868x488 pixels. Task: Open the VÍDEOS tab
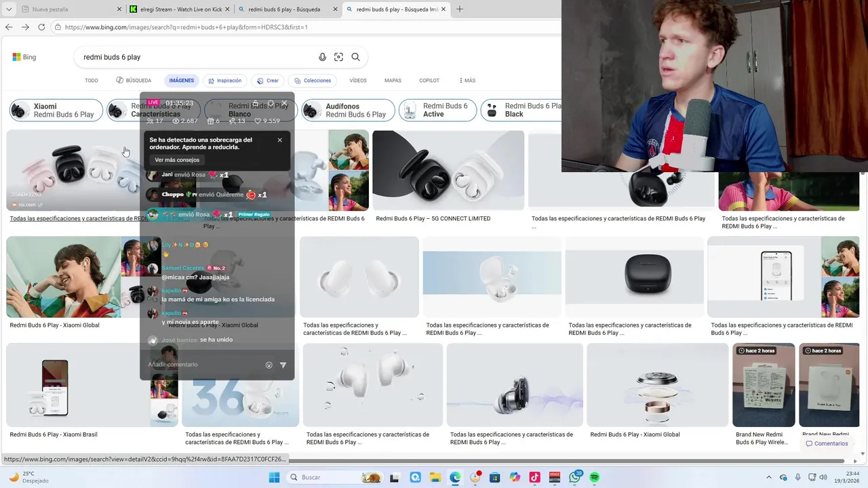coord(358,81)
